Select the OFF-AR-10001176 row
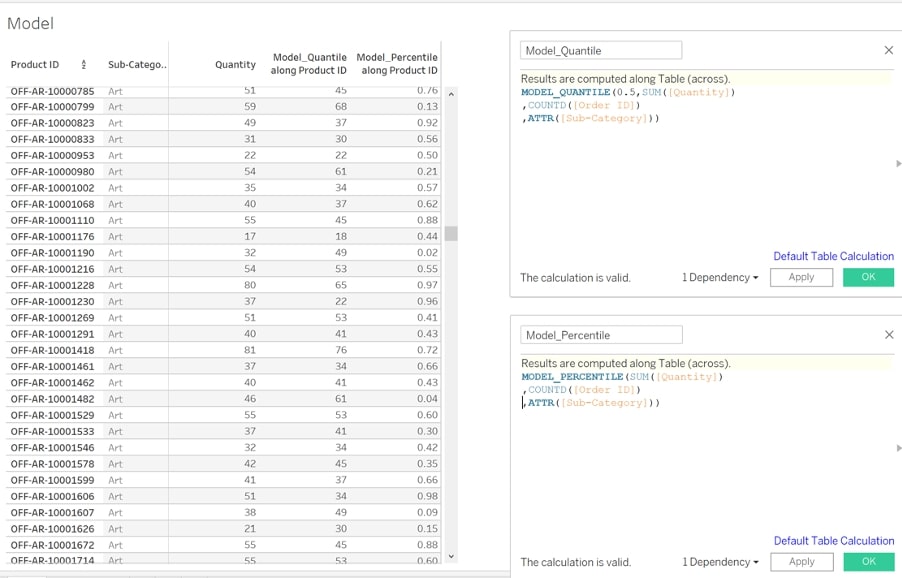Image resolution: width=902 pixels, height=578 pixels. (x=223, y=236)
